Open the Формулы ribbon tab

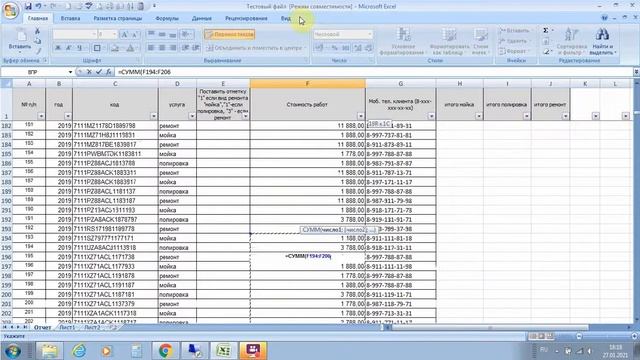pyautogui.click(x=167, y=18)
